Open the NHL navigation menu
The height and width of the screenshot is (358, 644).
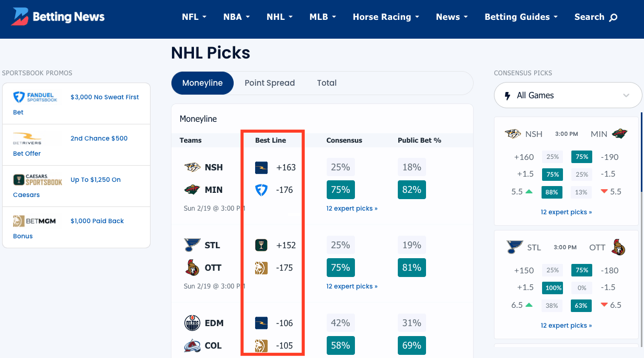tap(279, 17)
